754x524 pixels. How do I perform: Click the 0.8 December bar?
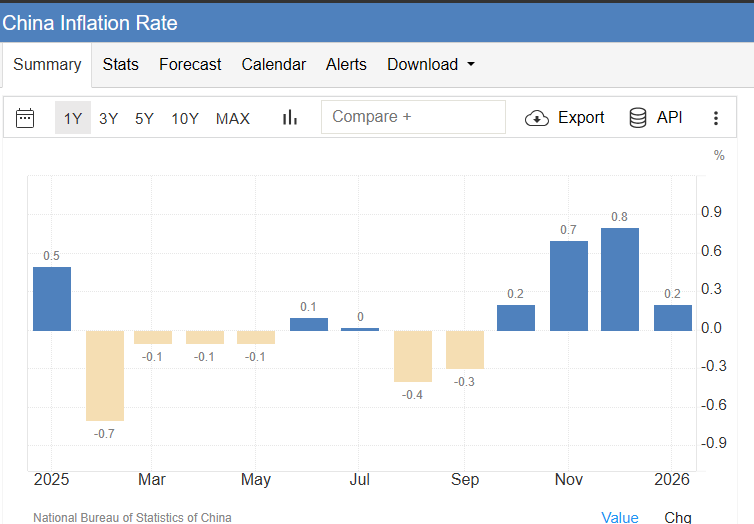(x=620, y=279)
